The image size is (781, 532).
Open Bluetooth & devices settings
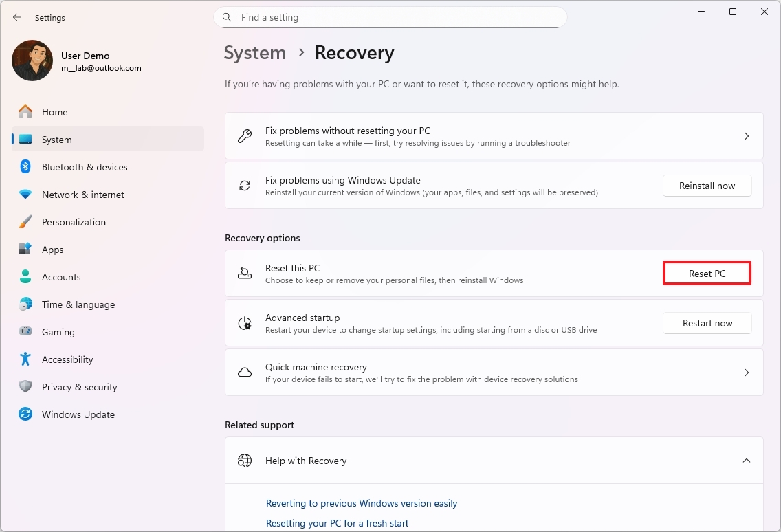click(85, 167)
